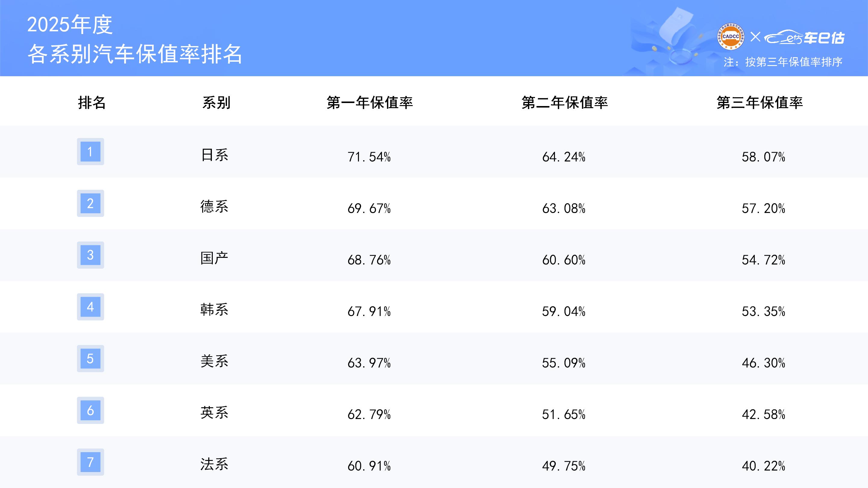Select the 第二年保值率 column header
The width and height of the screenshot is (868, 488).
tap(565, 102)
